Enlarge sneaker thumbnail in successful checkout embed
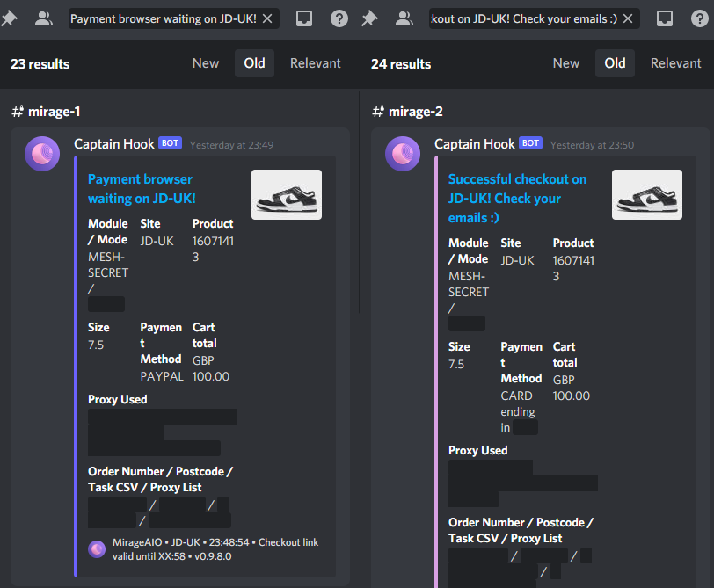Viewport: 714px width, 588px height. [x=647, y=195]
